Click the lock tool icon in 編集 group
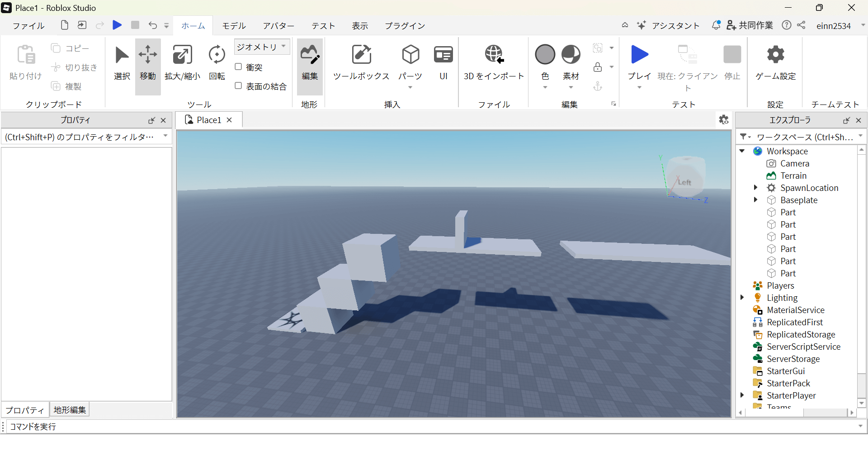 [598, 67]
